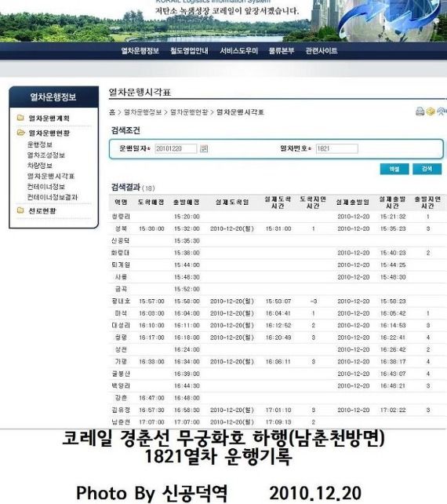Select the 상천 station name cell

pyautogui.click(x=121, y=349)
